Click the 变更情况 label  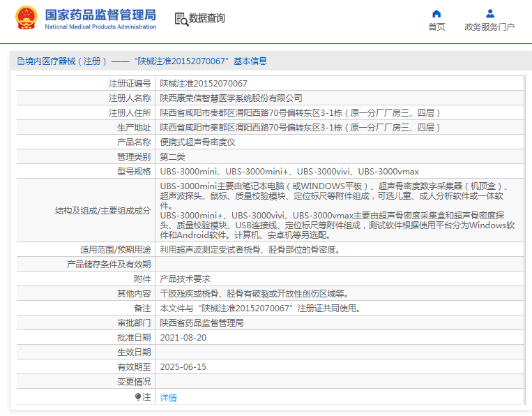pyautogui.click(x=134, y=382)
